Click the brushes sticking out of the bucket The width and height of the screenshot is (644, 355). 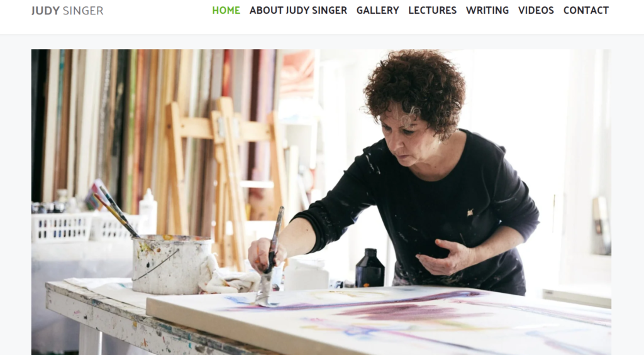[x=116, y=212]
